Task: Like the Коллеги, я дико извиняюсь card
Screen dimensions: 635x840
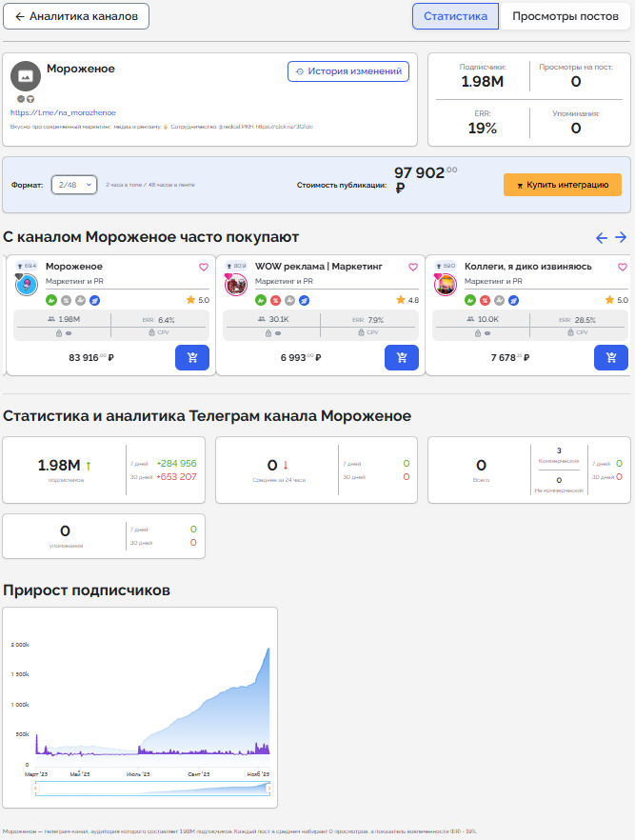Action: pyautogui.click(x=622, y=268)
